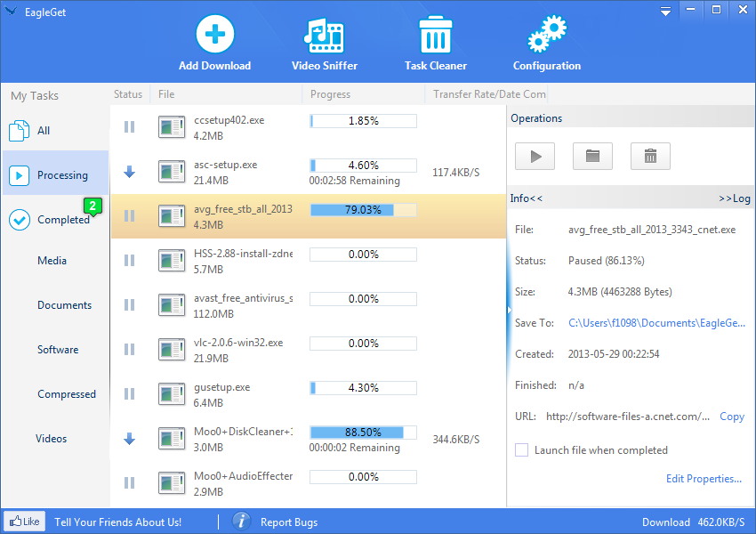Select the All tasks category
756x534 pixels.
click(43, 131)
